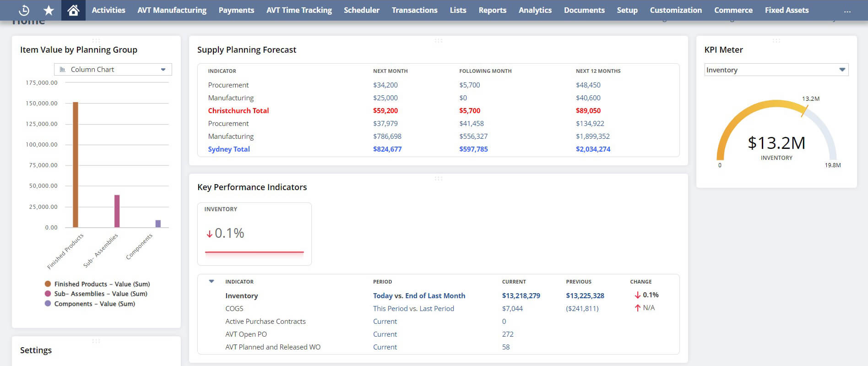
Task: Go to the Home house icon
Action: click(x=73, y=10)
